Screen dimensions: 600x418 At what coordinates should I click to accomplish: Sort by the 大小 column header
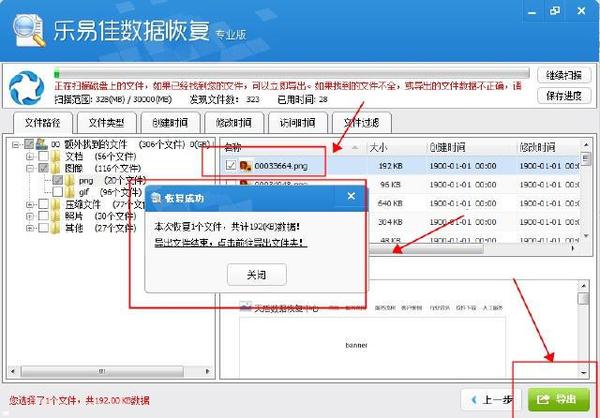click(396, 147)
